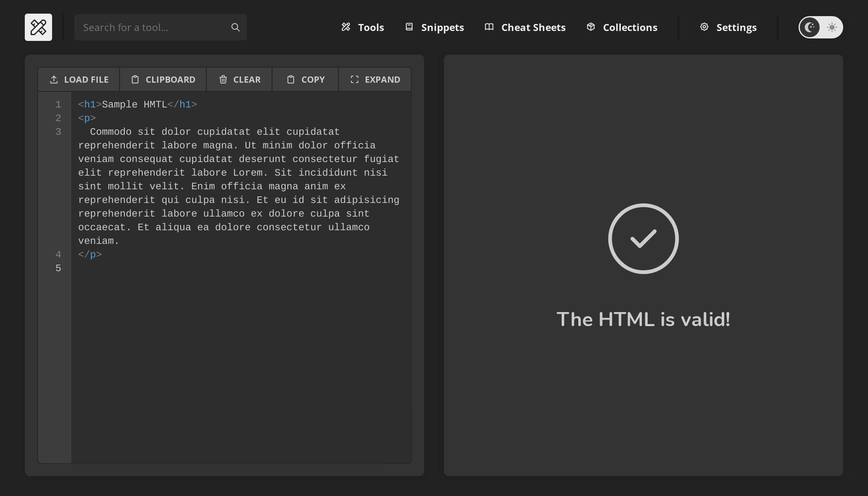Click the trash icon in Clear button
Screen dimensions: 868x496
[x=223, y=79]
